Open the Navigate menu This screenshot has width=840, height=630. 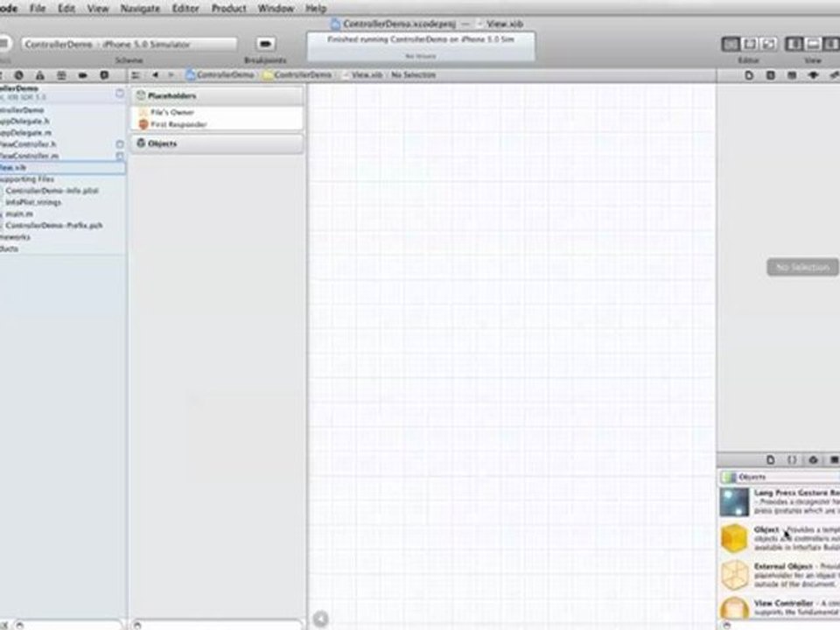click(x=140, y=8)
